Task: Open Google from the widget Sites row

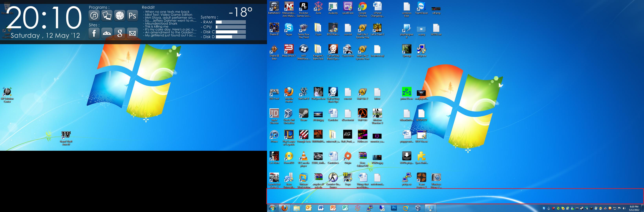Action: pos(120,33)
